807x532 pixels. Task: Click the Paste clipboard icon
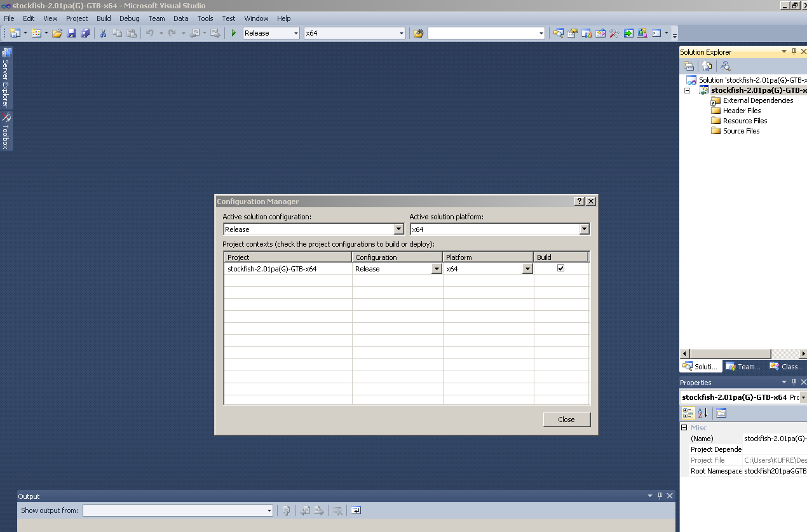tap(132, 33)
